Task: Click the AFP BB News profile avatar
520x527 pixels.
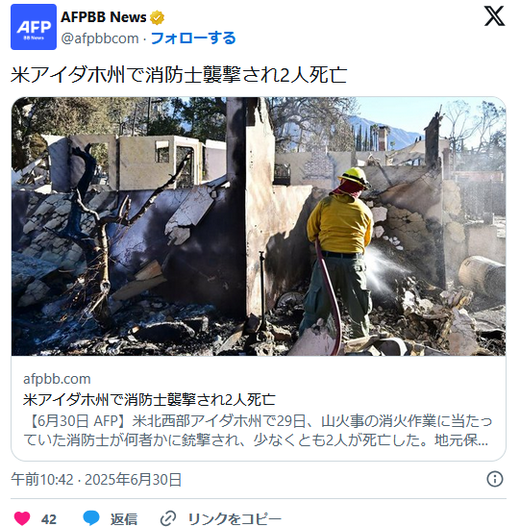Action: click(34, 27)
